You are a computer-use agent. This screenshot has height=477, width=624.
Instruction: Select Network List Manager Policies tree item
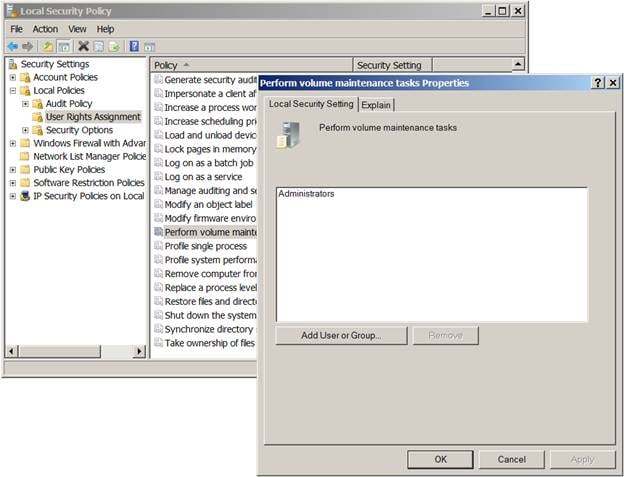coord(90,156)
